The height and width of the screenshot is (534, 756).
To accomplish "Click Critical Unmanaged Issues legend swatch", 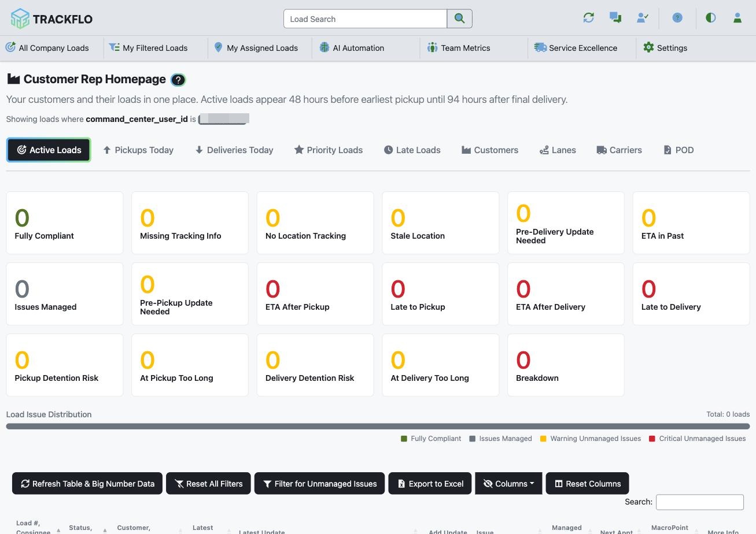I will [x=652, y=439].
